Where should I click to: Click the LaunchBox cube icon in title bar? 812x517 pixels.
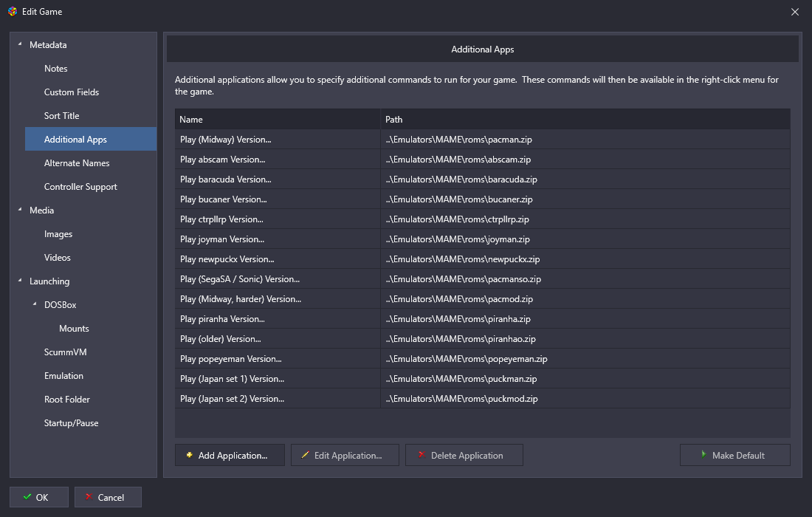tap(13, 11)
